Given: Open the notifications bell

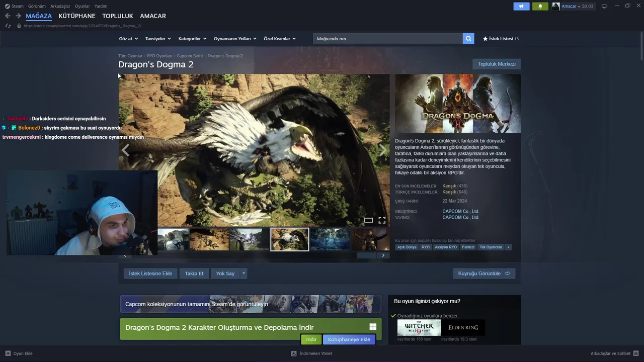Looking at the screenshot, I should click(x=540, y=6).
